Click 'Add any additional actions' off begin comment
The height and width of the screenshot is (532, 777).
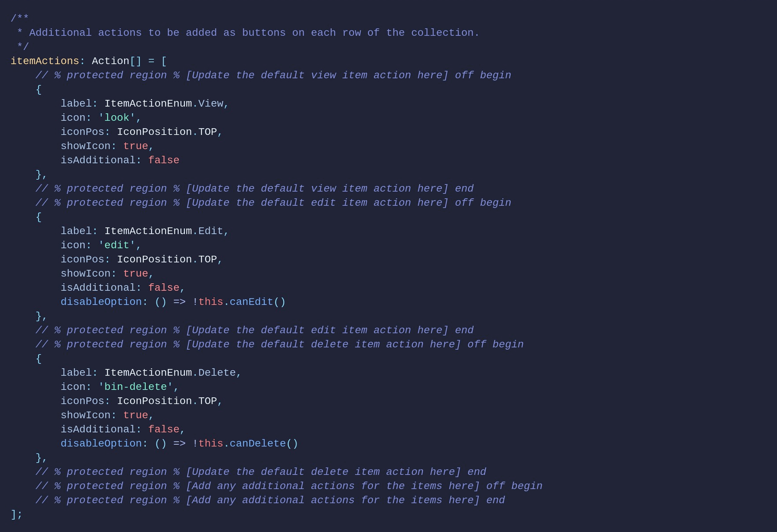(289, 486)
